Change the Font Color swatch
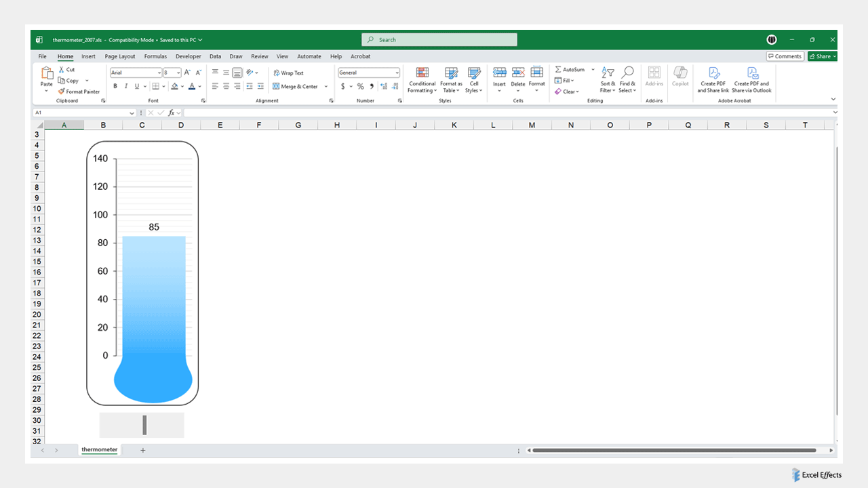 pyautogui.click(x=193, y=86)
